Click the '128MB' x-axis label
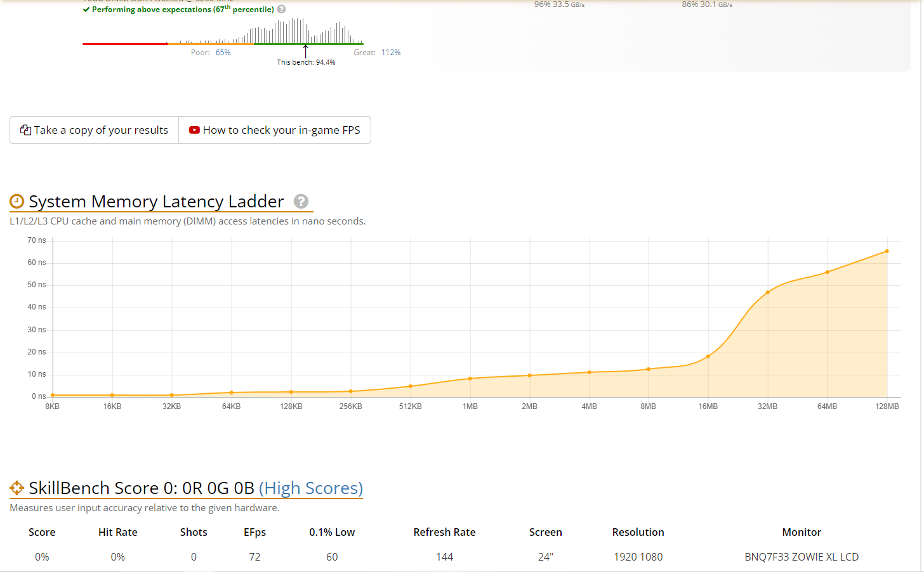The width and height of the screenshot is (924, 572). click(887, 406)
